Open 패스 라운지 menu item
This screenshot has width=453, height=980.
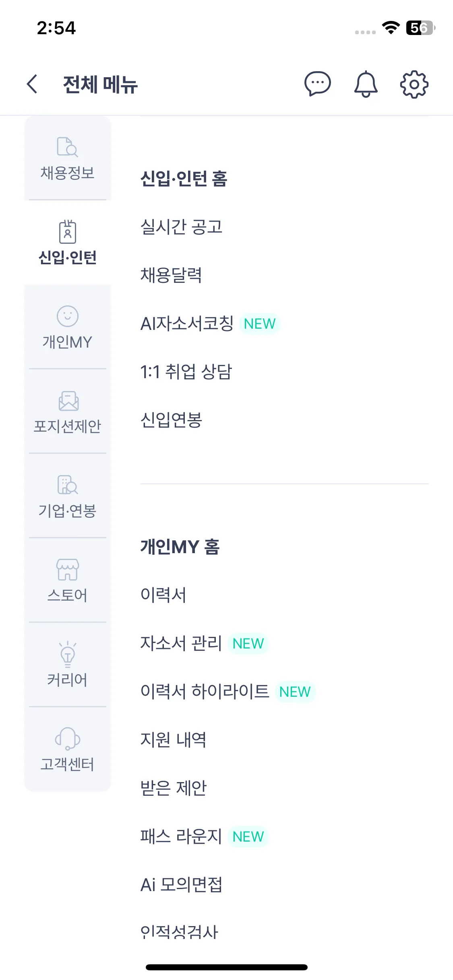coord(181,836)
